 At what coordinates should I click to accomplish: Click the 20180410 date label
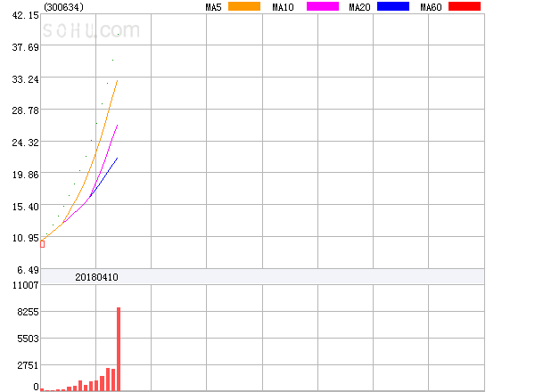(96, 277)
